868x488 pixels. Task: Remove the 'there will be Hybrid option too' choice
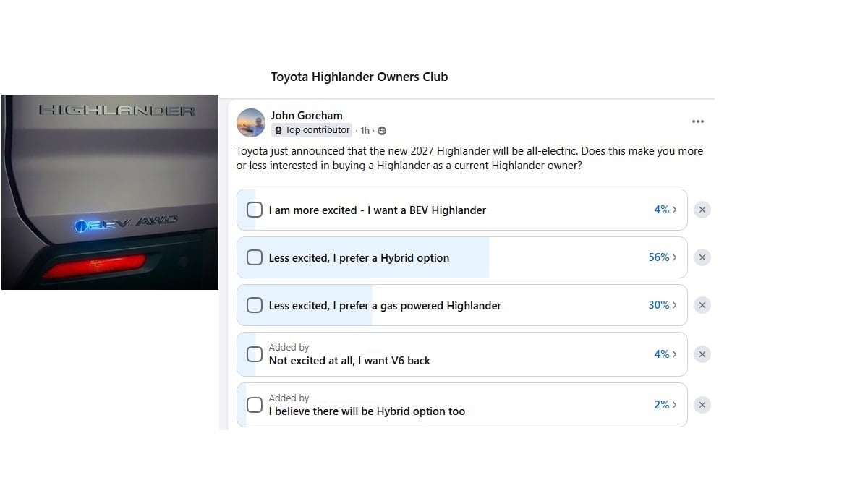(702, 405)
